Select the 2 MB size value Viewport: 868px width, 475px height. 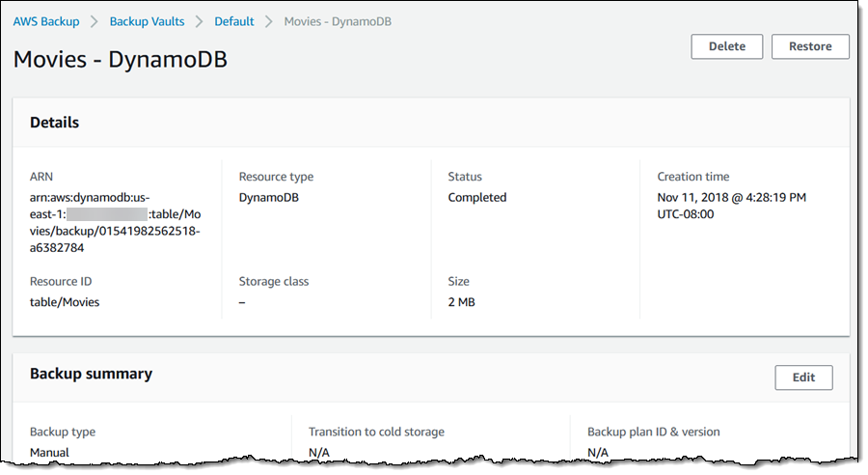point(461,301)
